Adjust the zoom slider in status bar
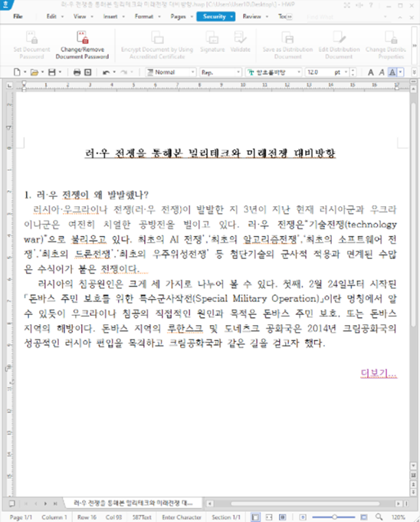 click(334, 517)
